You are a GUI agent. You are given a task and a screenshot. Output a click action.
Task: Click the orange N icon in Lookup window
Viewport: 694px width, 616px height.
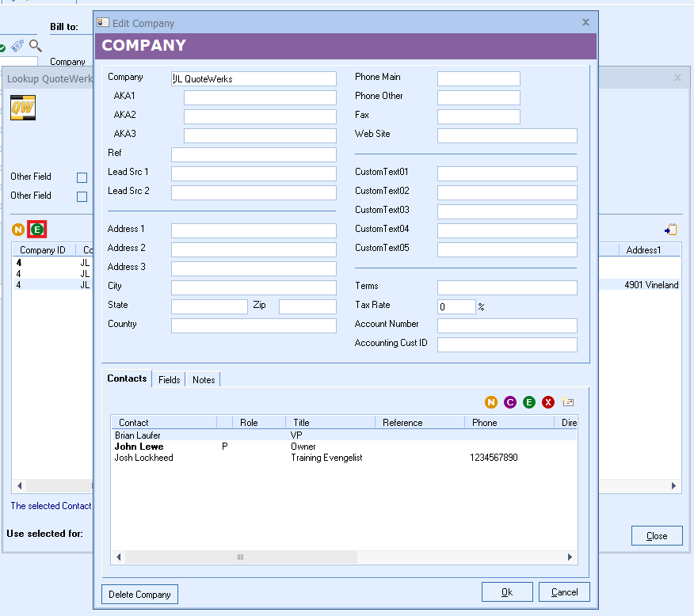(18, 230)
